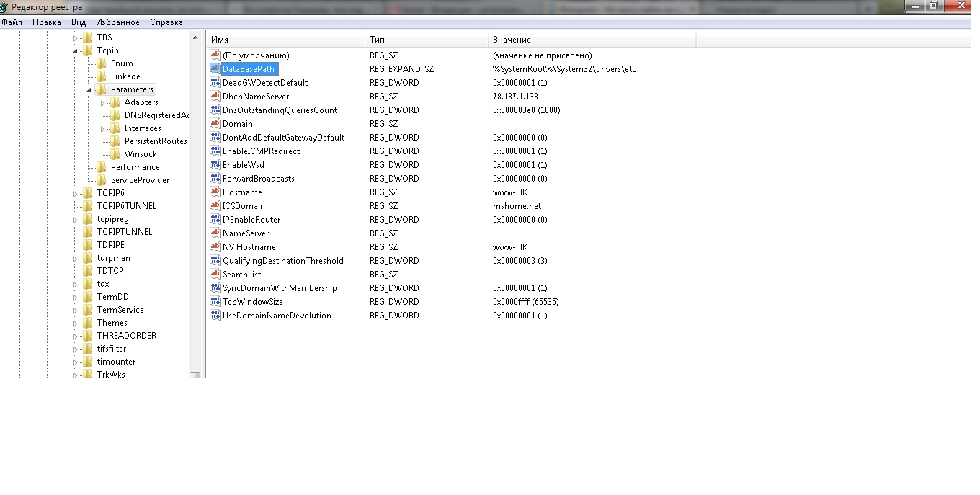
Task: Click the mshome.net value cell
Action: (517, 205)
